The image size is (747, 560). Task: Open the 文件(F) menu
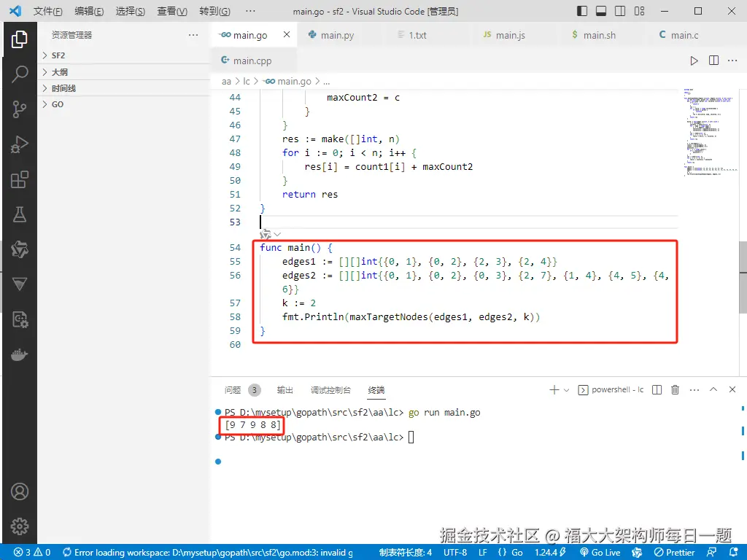pyautogui.click(x=47, y=11)
